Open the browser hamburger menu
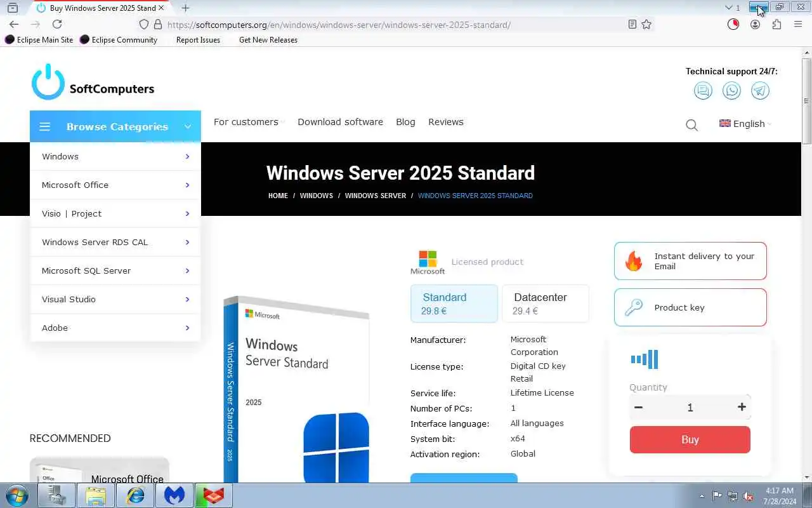This screenshot has width=812, height=508. [797, 24]
